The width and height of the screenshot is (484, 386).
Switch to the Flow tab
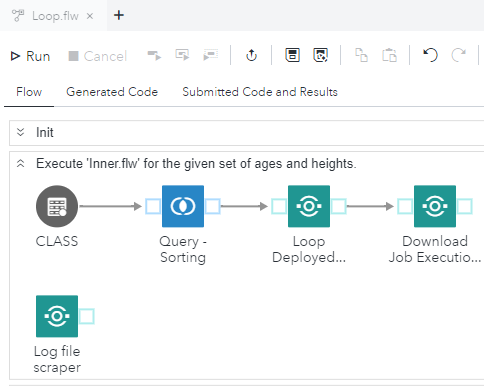pyautogui.click(x=29, y=92)
